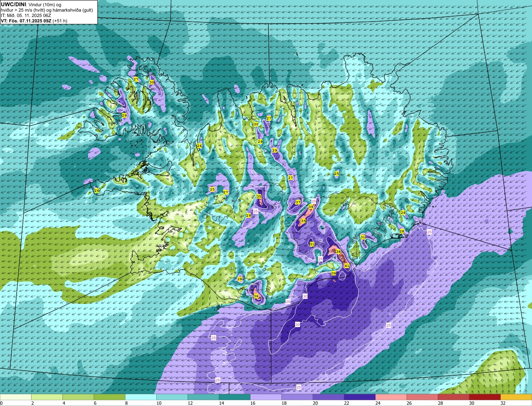Click 'VT: Fös. 07.11.2025 09Z' valid time

[x=26, y=21]
